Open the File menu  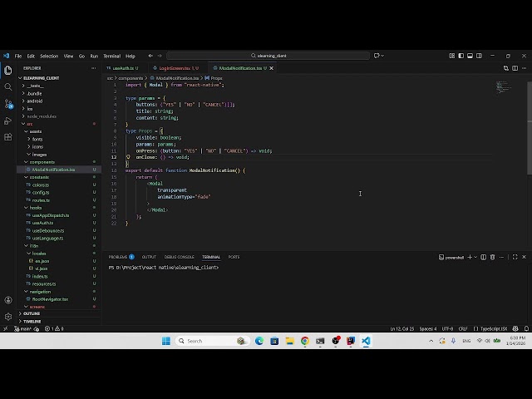tap(18, 56)
